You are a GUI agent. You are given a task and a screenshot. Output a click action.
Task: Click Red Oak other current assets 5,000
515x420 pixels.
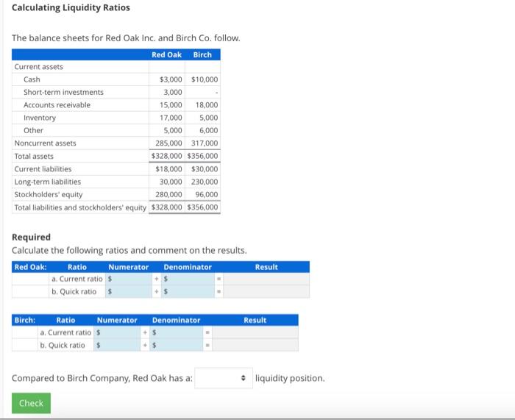point(173,130)
